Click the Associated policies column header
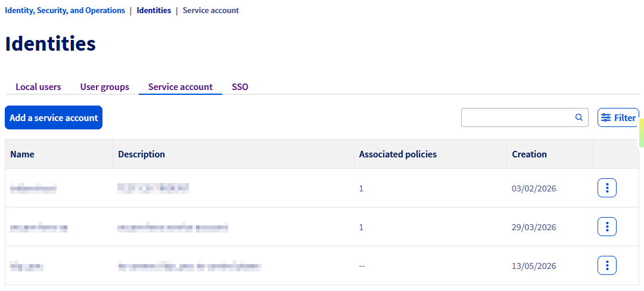 point(430,154)
